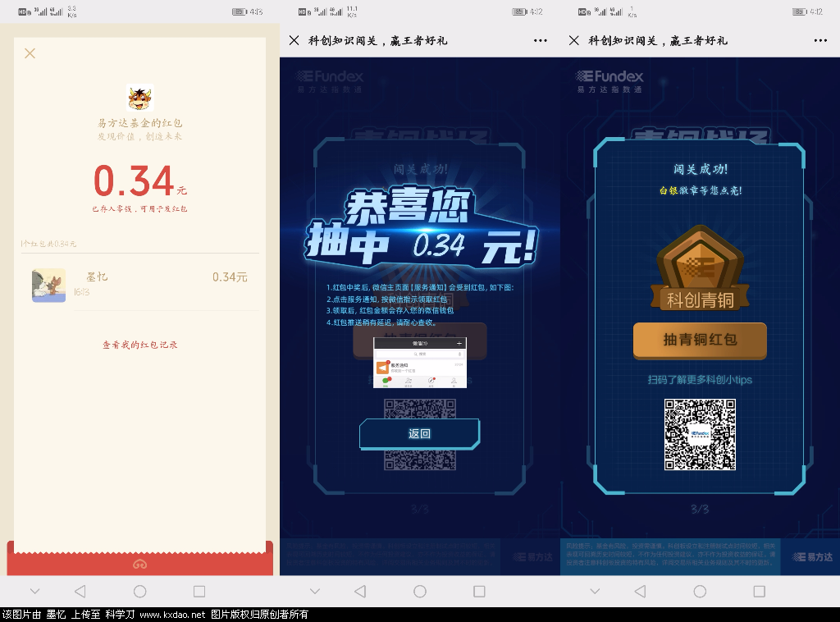Tap the 0.34元 amount in 墨忆 row
The width and height of the screenshot is (840, 622).
pos(230,277)
